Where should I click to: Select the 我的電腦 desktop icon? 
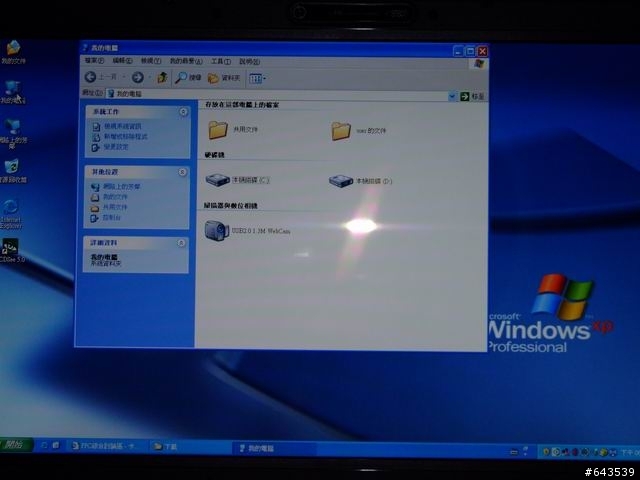(13, 92)
